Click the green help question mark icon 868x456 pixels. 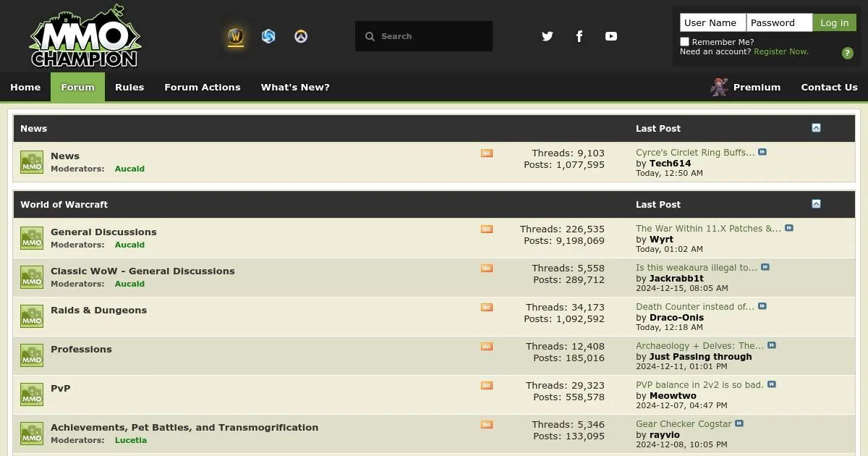[848, 53]
